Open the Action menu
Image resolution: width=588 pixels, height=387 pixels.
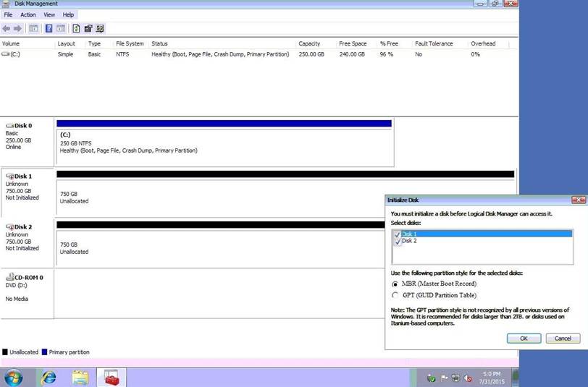[x=28, y=14]
